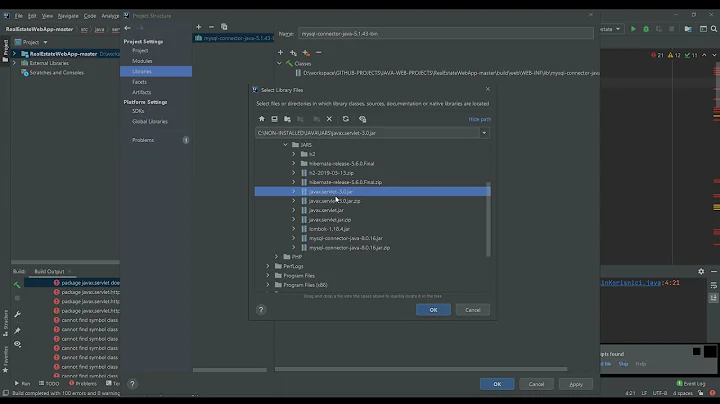Click the library Name field

click(x=445, y=34)
